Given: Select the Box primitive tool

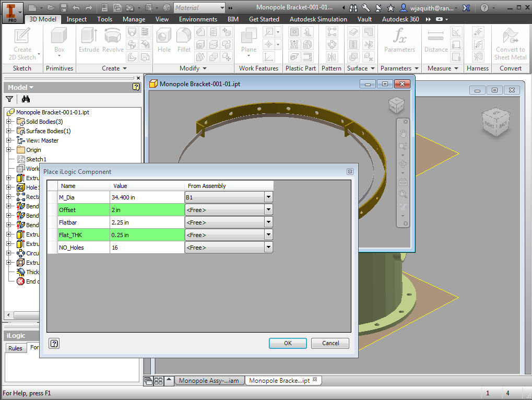Looking at the screenshot, I should pos(59,42).
